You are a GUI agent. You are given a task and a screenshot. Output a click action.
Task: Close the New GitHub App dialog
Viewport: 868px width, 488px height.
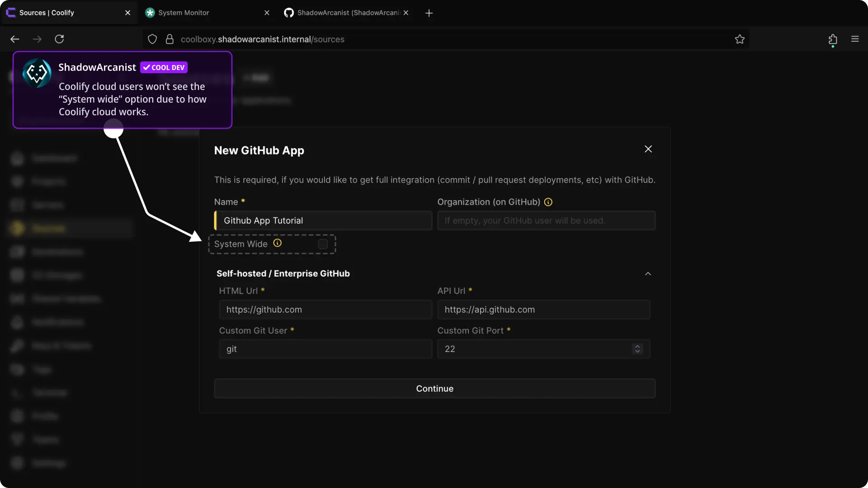click(x=648, y=149)
